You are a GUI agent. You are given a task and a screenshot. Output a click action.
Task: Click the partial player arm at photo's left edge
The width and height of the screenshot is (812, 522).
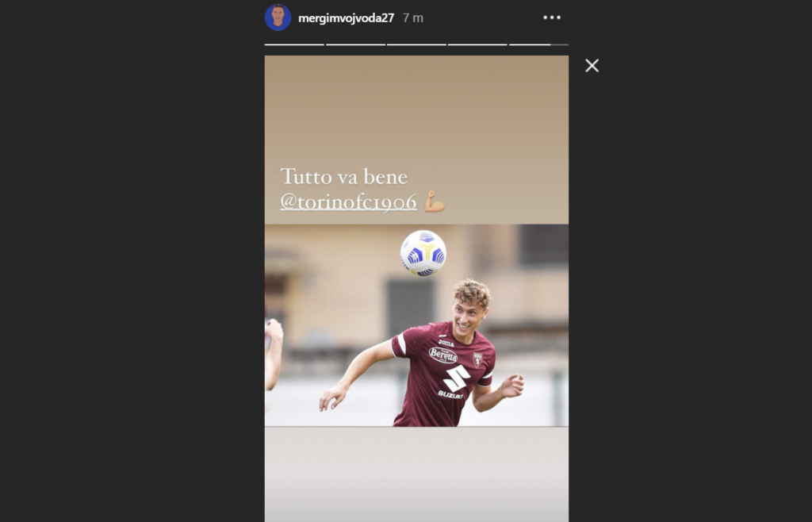coord(274,355)
